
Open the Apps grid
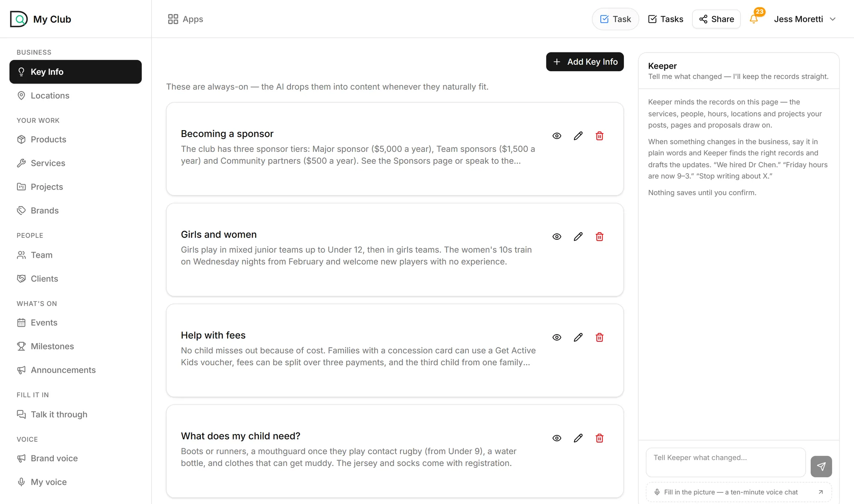coord(185,19)
